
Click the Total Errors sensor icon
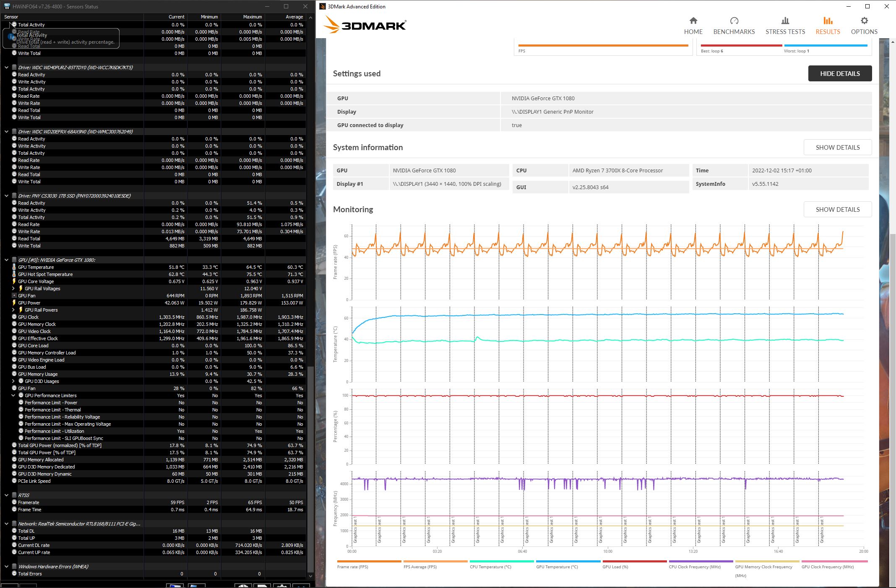(14, 574)
